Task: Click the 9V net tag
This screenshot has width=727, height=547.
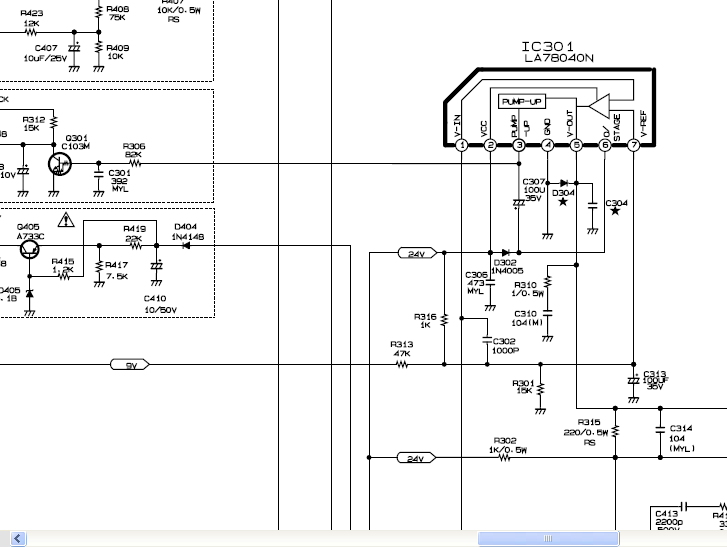Action: (130, 365)
